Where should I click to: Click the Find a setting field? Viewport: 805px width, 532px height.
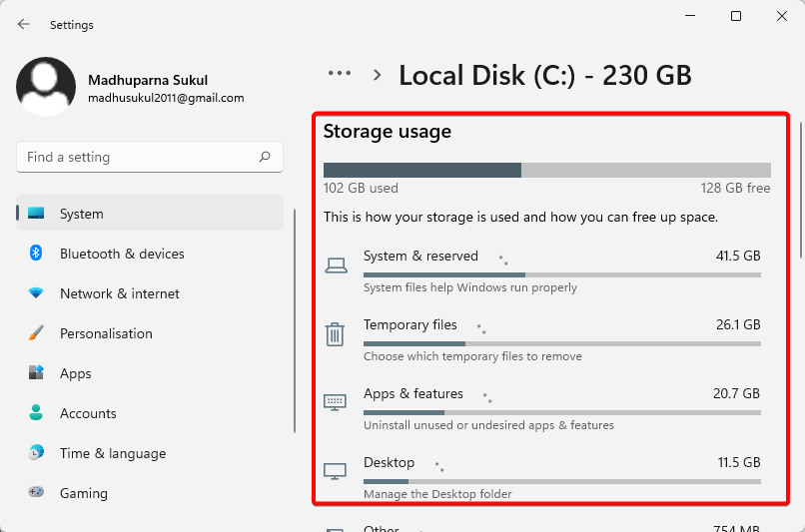click(150, 157)
